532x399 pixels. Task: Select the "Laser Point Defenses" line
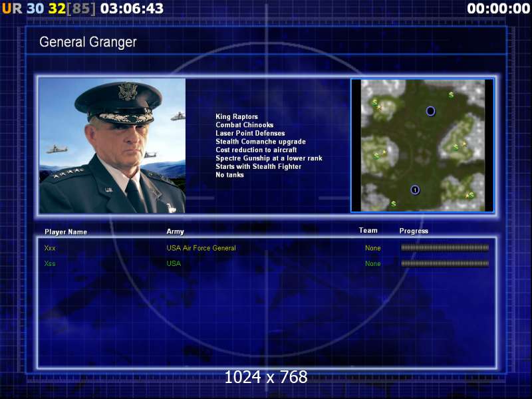tap(251, 134)
